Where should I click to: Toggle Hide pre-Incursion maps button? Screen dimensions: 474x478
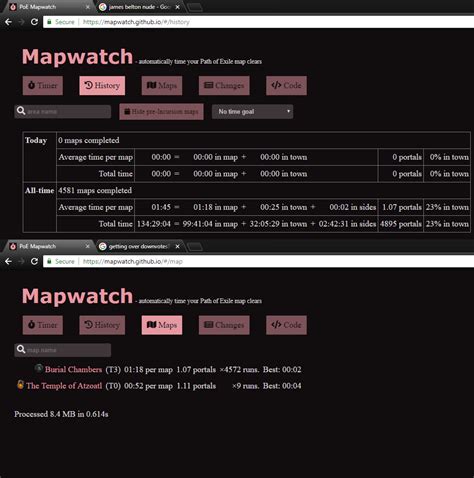[161, 112]
